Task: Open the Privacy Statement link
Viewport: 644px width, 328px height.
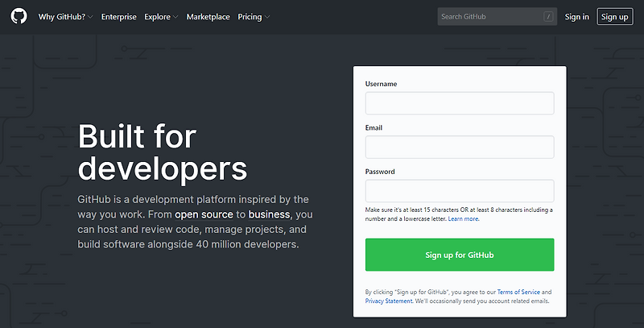Action: pos(389,301)
